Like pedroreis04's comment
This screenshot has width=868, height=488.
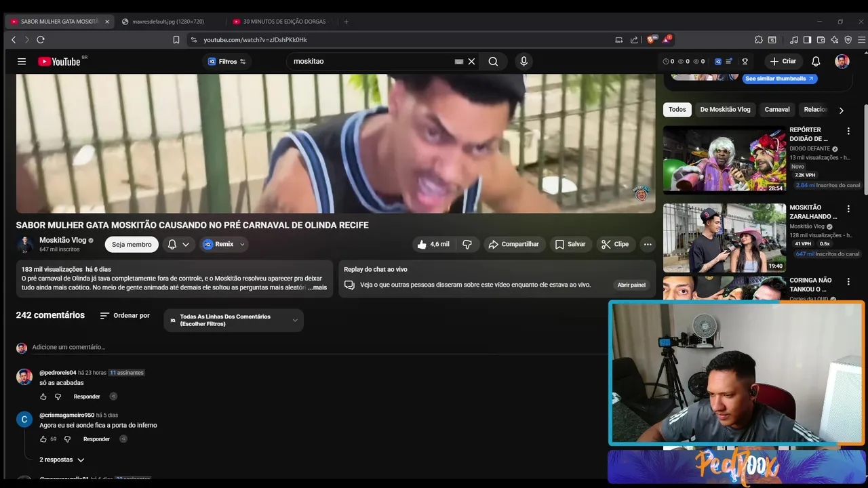point(43,396)
